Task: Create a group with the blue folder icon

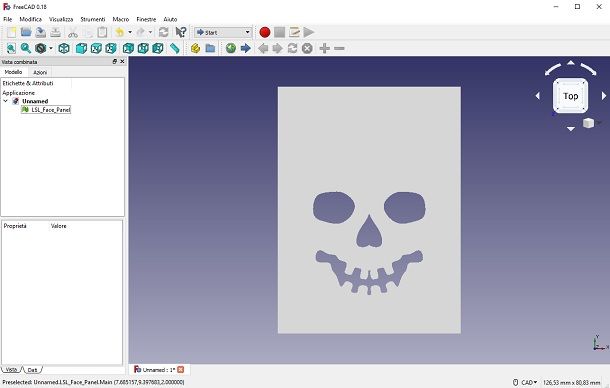Action: click(210, 48)
